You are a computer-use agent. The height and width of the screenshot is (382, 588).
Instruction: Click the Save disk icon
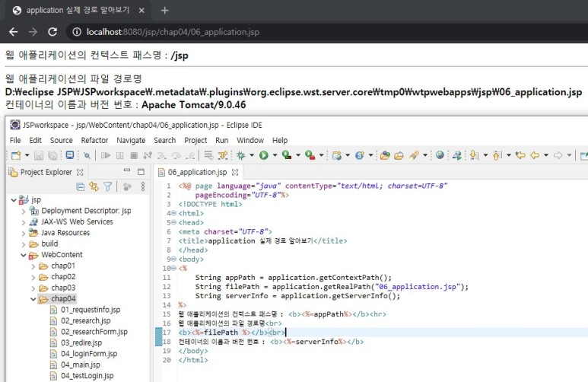(39, 155)
